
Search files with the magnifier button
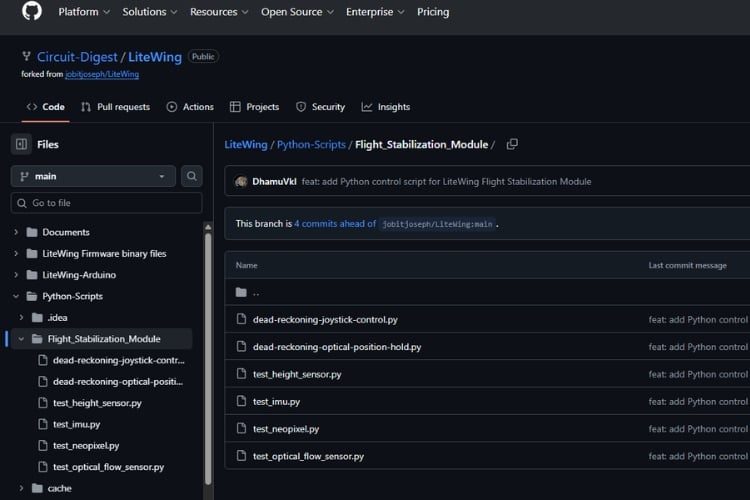tap(191, 176)
